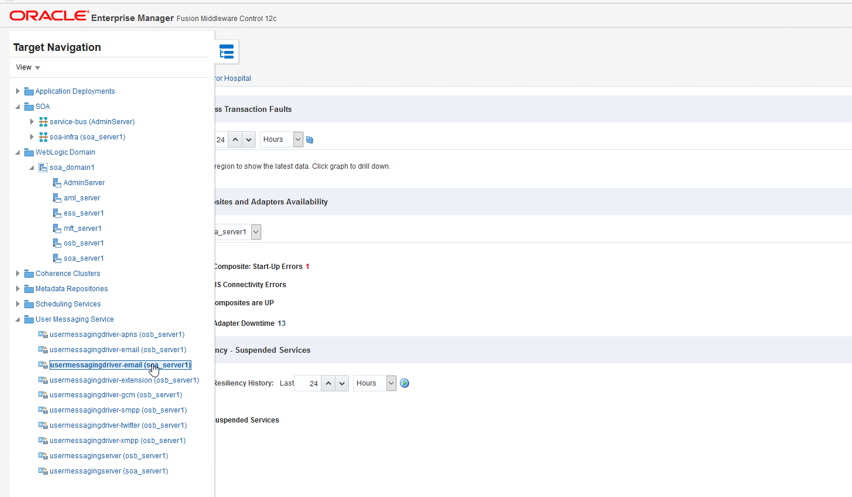Click service-bus (AdminServer) SOA icon
The height and width of the screenshot is (497, 852).
[43, 122]
